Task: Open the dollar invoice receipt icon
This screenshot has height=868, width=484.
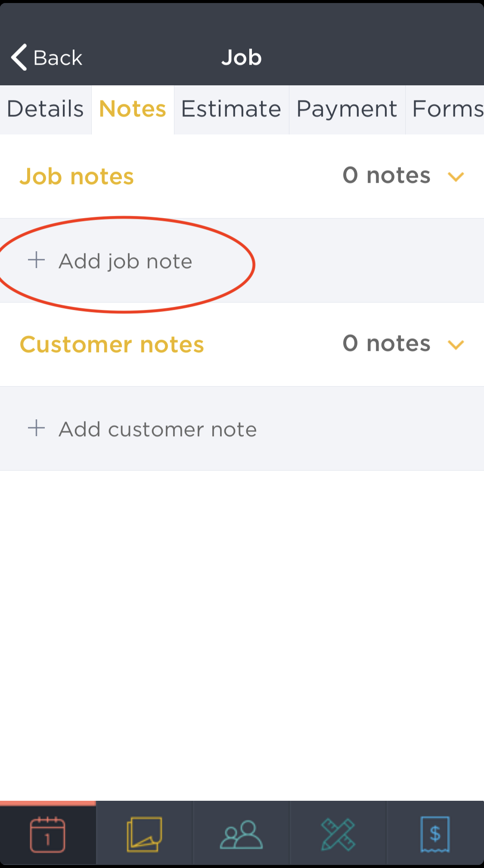Action: (435, 834)
